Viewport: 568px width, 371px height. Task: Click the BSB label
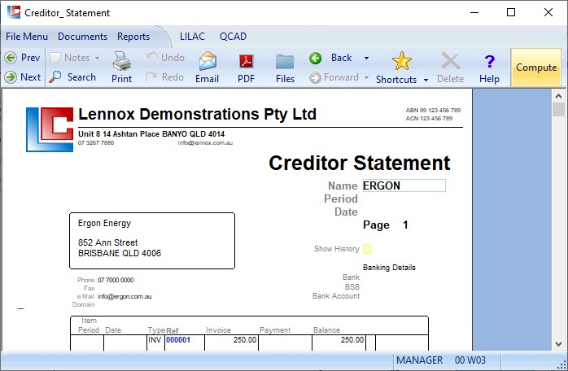[x=352, y=287]
